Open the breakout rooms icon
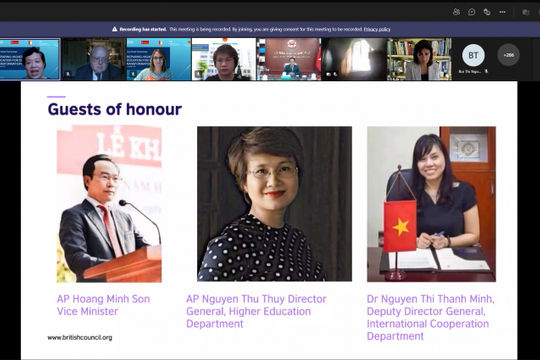540x360 pixels. (x=487, y=12)
